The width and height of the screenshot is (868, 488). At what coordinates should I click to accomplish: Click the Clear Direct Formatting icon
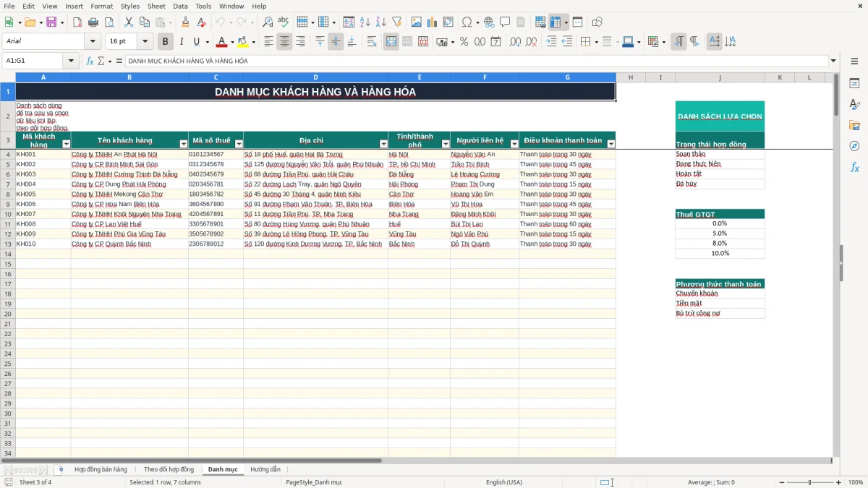pos(202,22)
